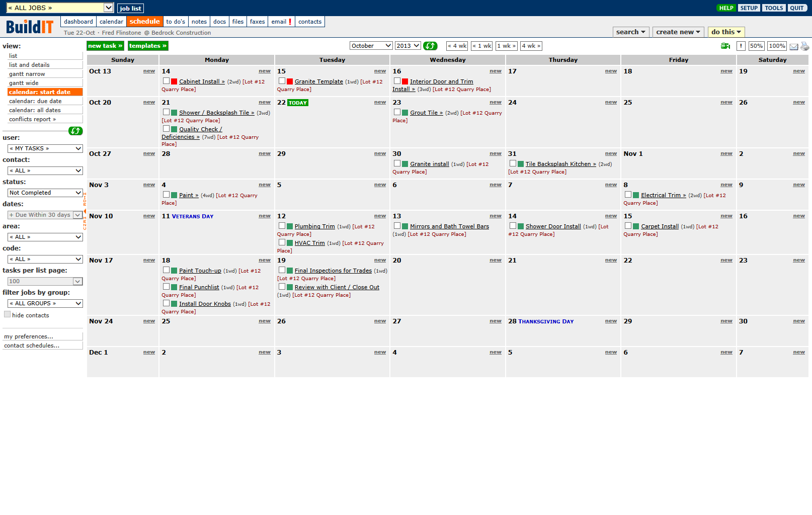Click the printer icon to print the schedule
The height and width of the screenshot is (515, 812).
805,46
